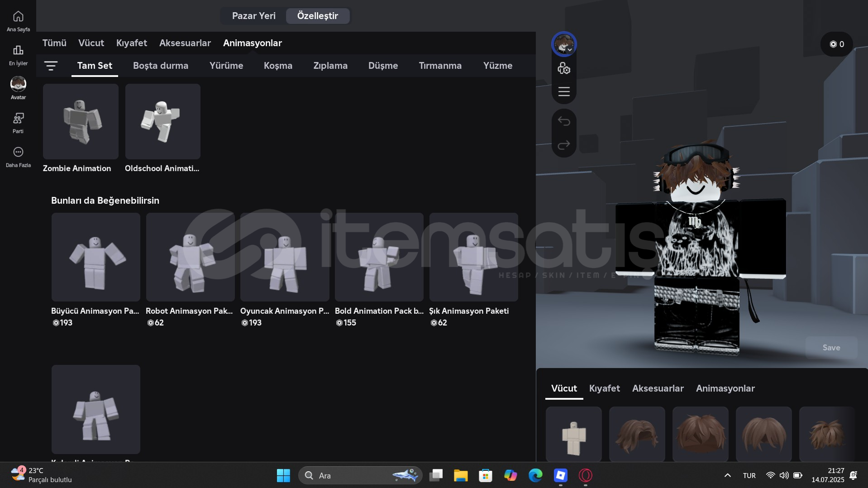Image resolution: width=868 pixels, height=488 pixels.
Task: Select the Zıplama subtab
Action: [330, 66]
